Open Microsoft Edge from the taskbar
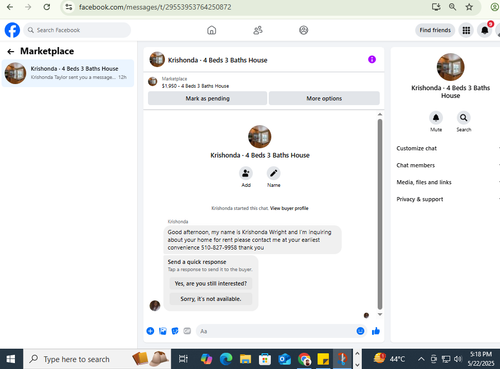500x369 pixels. 226,359
